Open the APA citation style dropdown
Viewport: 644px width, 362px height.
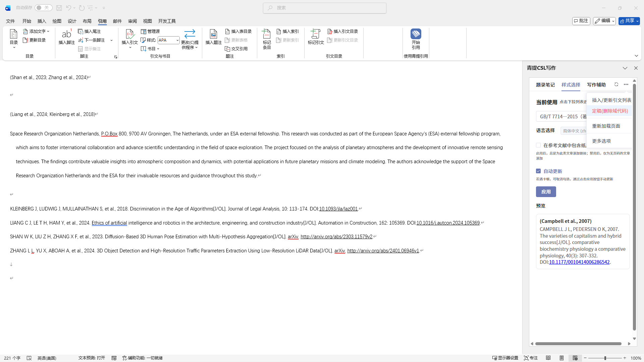click(x=177, y=40)
